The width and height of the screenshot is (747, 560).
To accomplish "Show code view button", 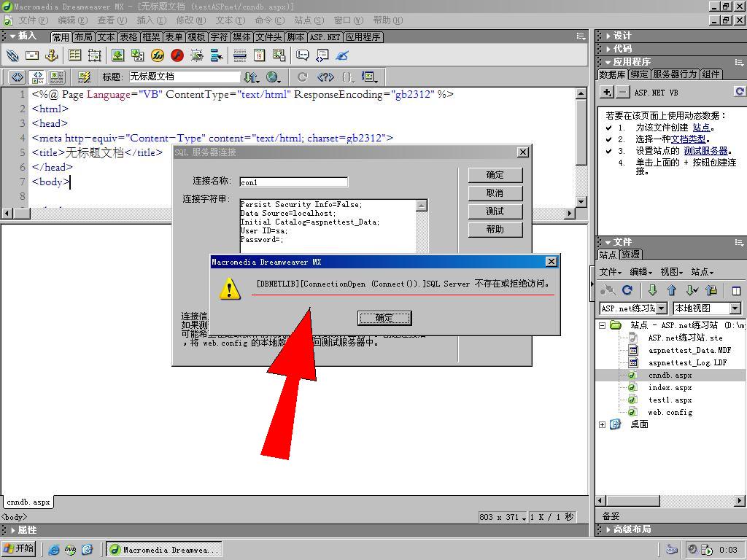I will (x=18, y=77).
